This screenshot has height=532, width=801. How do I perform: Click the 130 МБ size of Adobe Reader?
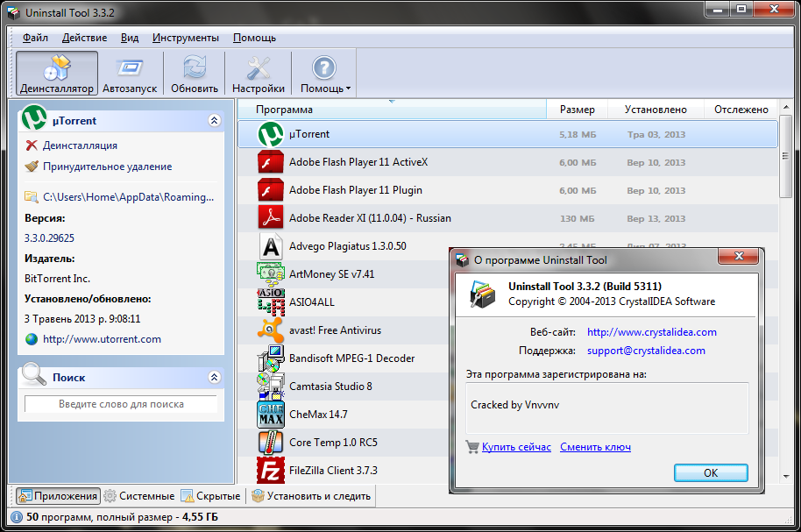click(578, 219)
